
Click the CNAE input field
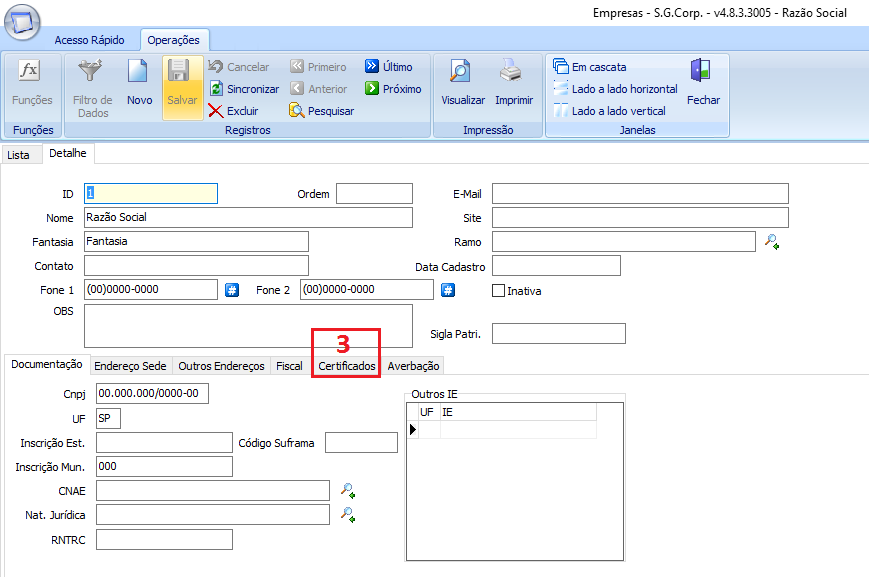click(213, 491)
